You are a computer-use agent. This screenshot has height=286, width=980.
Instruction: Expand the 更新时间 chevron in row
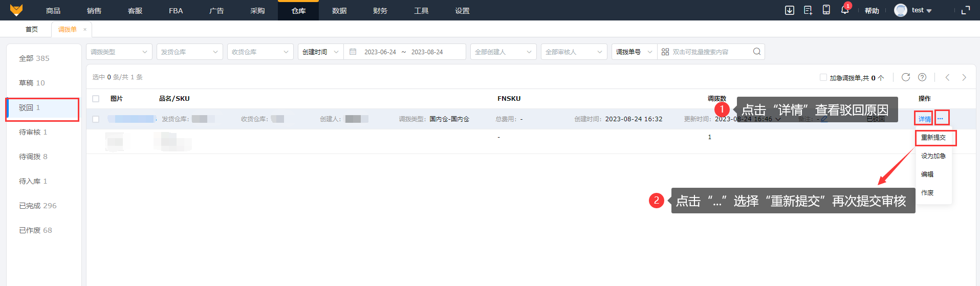click(x=778, y=119)
